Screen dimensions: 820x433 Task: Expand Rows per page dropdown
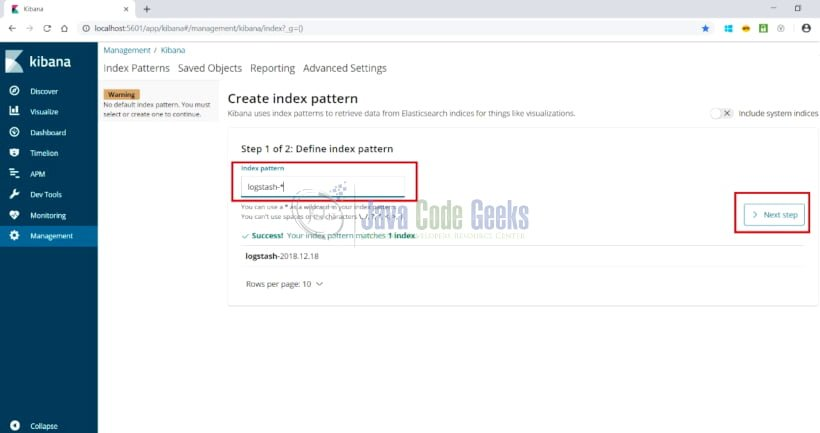click(x=284, y=284)
